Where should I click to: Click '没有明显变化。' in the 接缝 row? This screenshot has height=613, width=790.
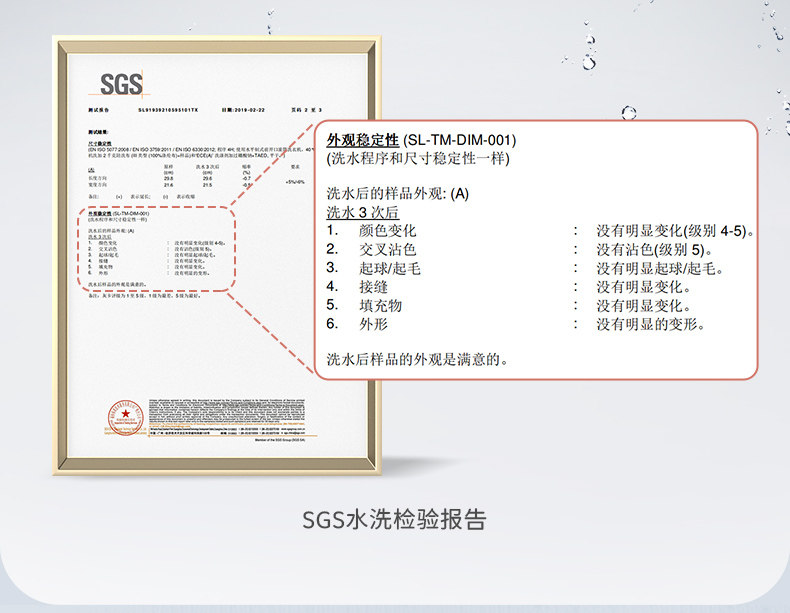(643, 287)
